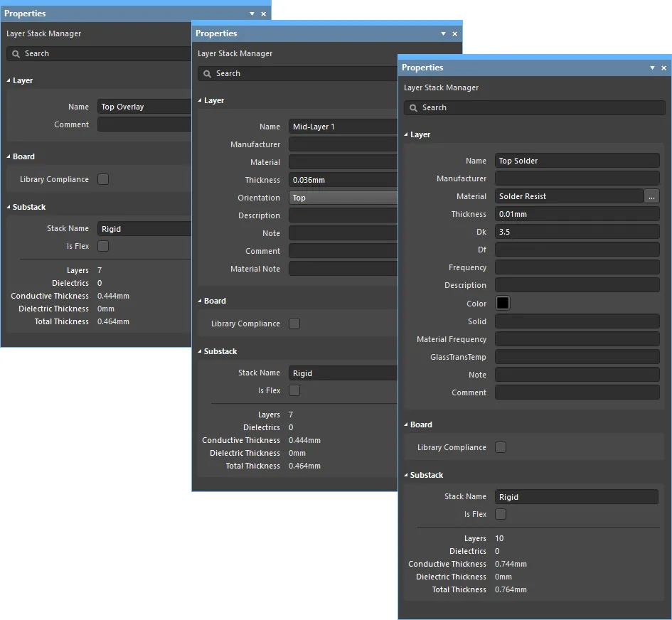
Task: Collapse Layer section in Mid-Layer 1 panel
Action: point(200,100)
